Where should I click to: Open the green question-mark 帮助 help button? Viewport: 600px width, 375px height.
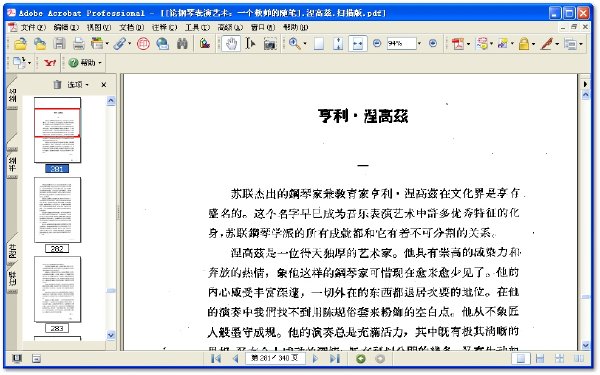pyautogui.click(x=85, y=62)
